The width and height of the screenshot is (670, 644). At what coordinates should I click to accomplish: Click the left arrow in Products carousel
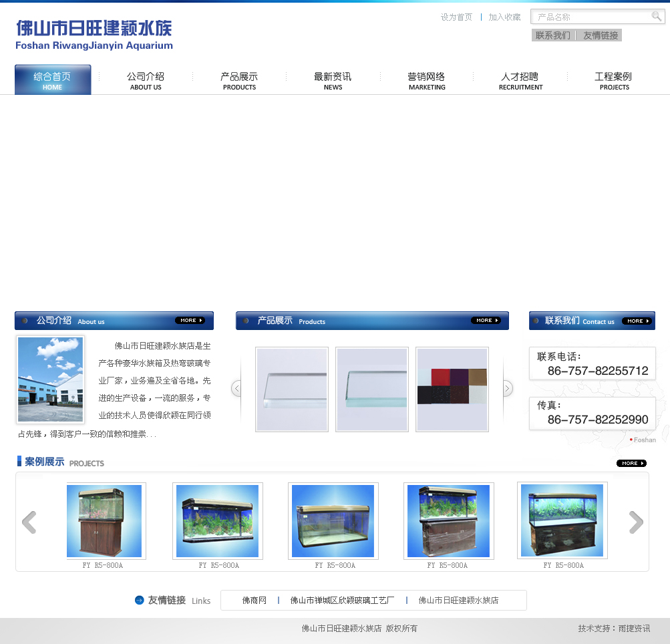click(x=236, y=388)
